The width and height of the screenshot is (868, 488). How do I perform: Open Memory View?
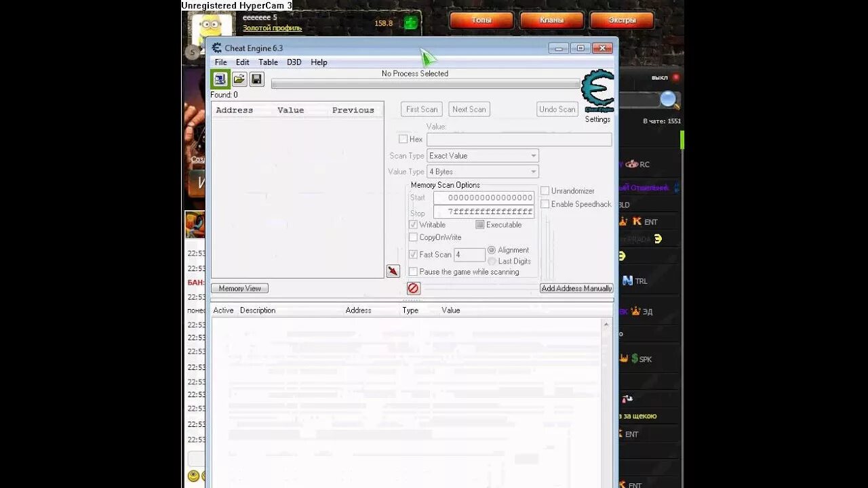click(240, 288)
